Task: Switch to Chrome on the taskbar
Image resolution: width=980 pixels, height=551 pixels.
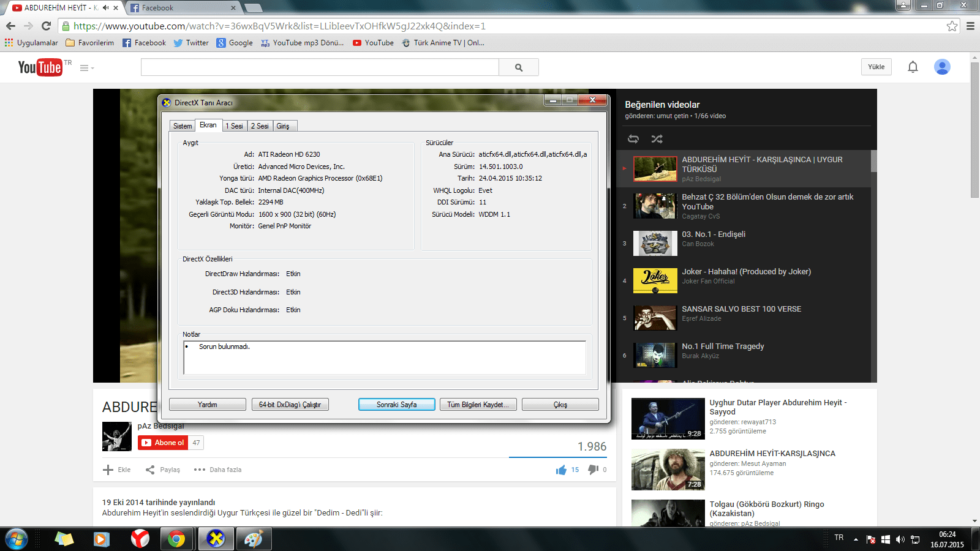Action: pos(176,539)
